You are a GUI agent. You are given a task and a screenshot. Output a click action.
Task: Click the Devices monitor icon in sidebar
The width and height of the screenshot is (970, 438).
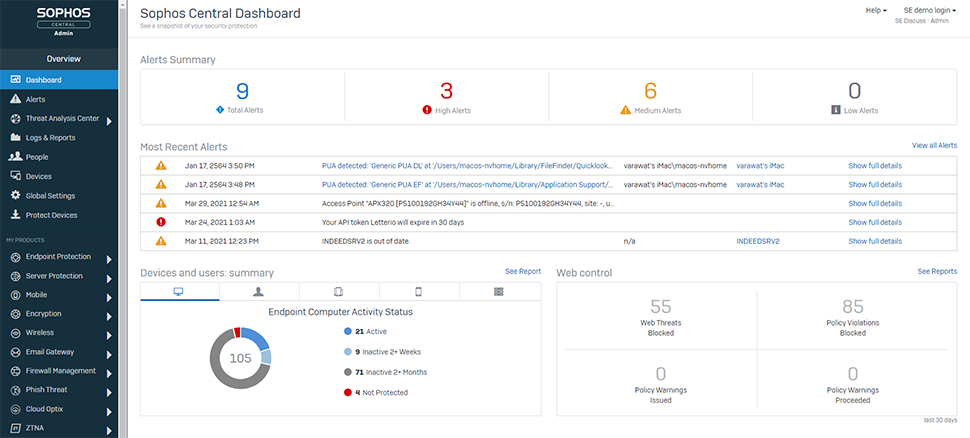(x=15, y=176)
